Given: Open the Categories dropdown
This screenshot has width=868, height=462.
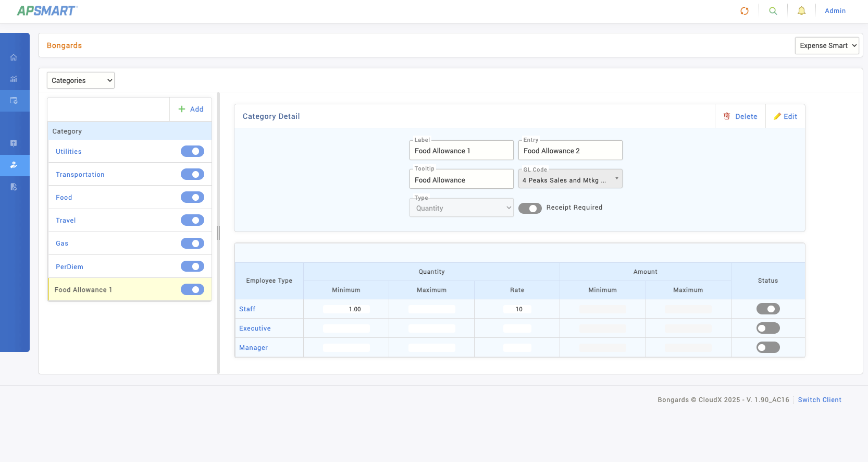Looking at the screenshot, I should [81, 80].
